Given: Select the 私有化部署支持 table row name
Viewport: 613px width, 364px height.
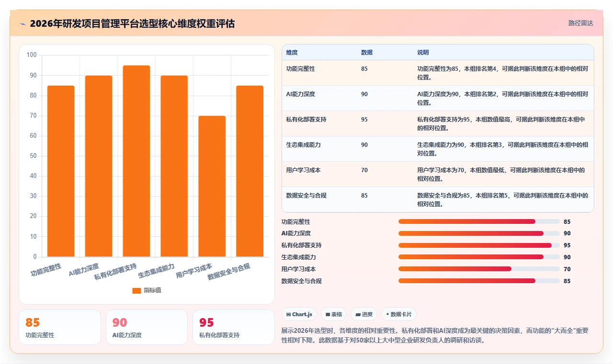Looking at the screenshot, I should (306, 120).
